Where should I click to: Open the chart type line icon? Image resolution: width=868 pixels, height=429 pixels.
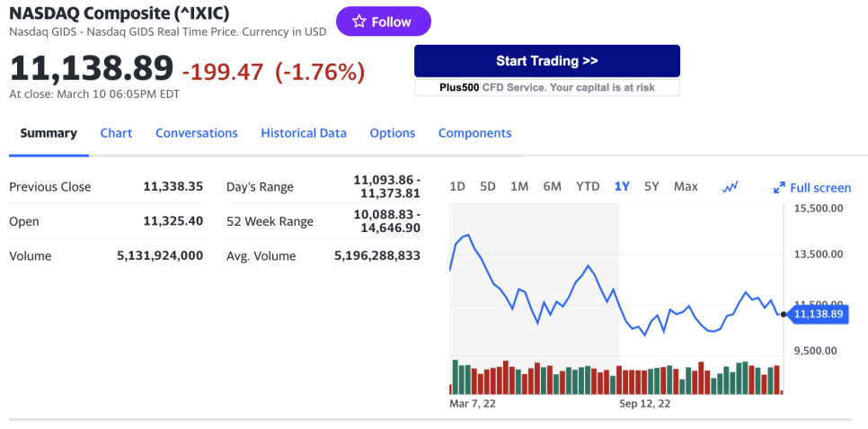tap(731, 187)
